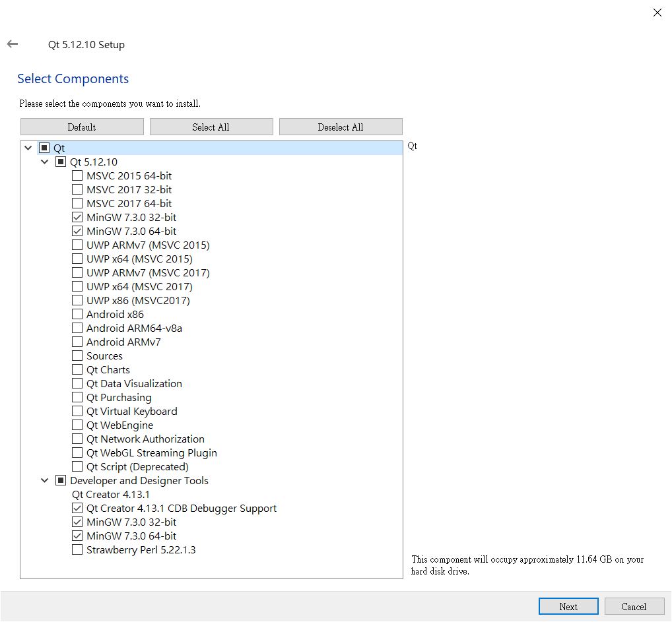Check Qt Data Visualization

pyautogui.click(x=77, y=383)
